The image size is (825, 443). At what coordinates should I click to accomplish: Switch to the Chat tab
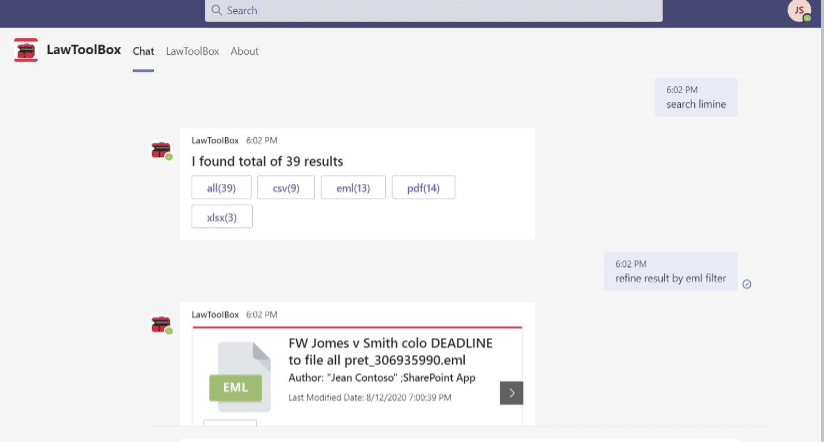pos(143,51)
